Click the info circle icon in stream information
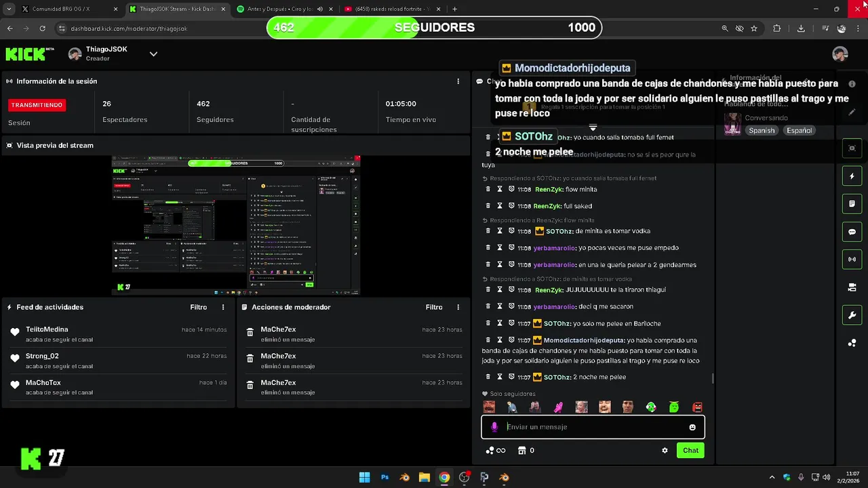The image size is (868, 488). 852,83
